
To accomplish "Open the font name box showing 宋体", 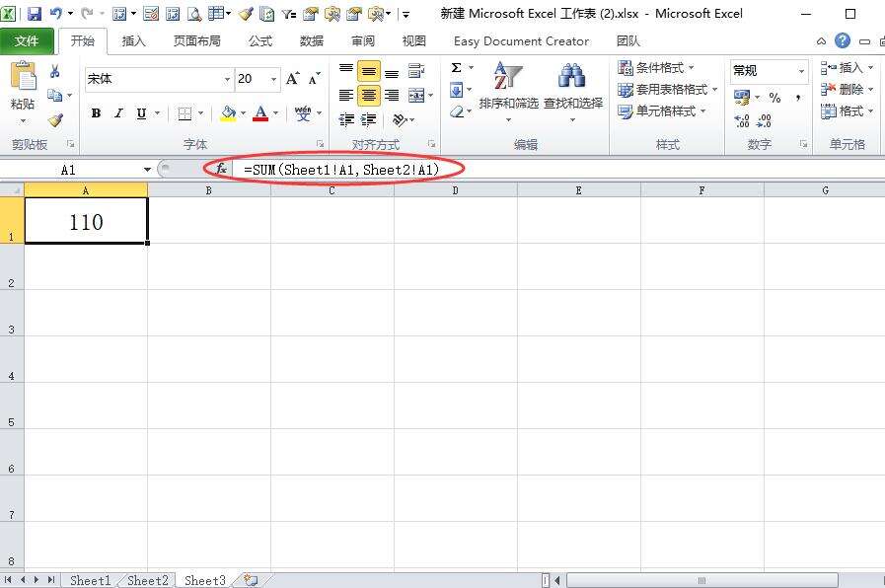I will pos(159,79).
